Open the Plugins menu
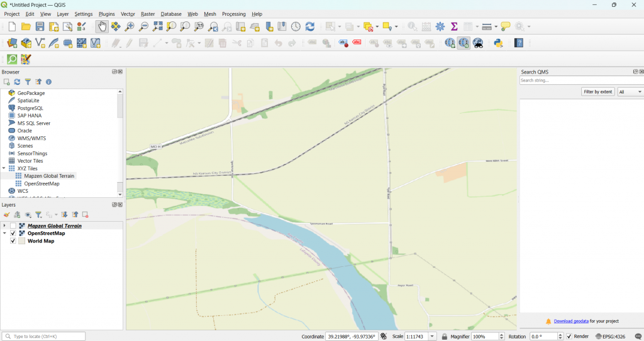 (106, 14)
